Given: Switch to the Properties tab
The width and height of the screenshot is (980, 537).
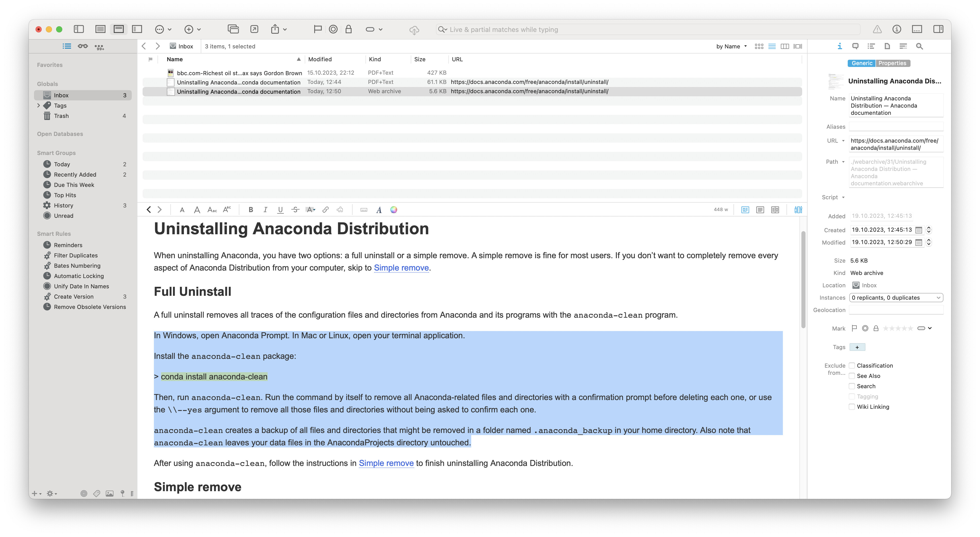Looking at the screenshot, I should pyautogui.click(x=892, y=63).
